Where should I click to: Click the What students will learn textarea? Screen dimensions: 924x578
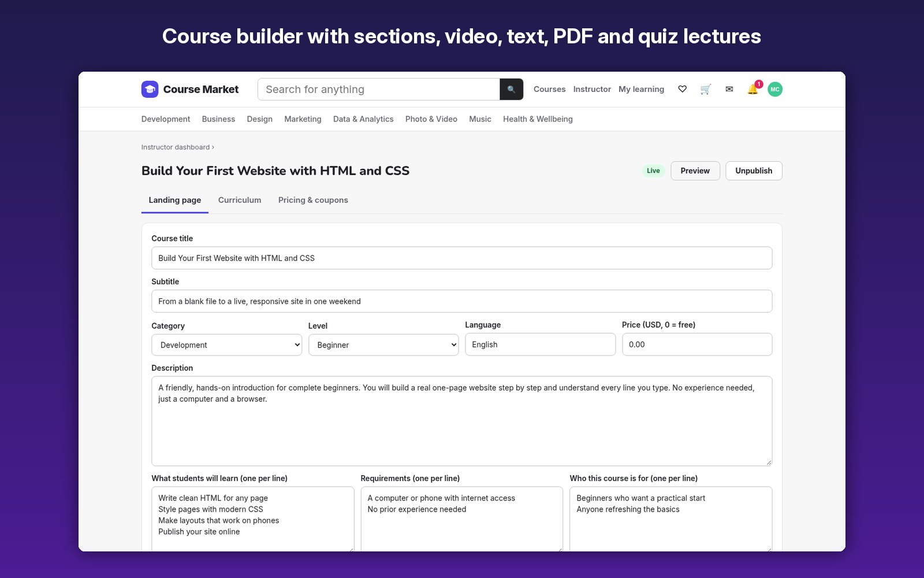coord(252,519)
